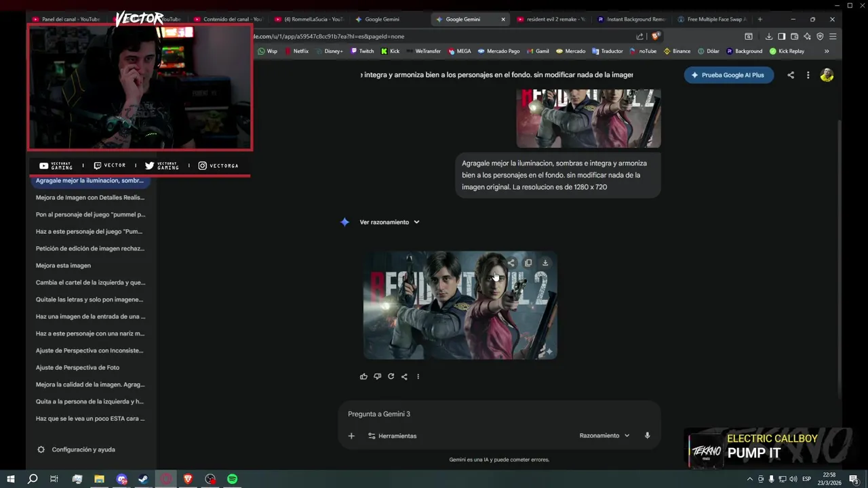This screenshot has width=868, height=488.
Task: Open File Explorer from the taskbar
Action: click(x=99, y=479)
